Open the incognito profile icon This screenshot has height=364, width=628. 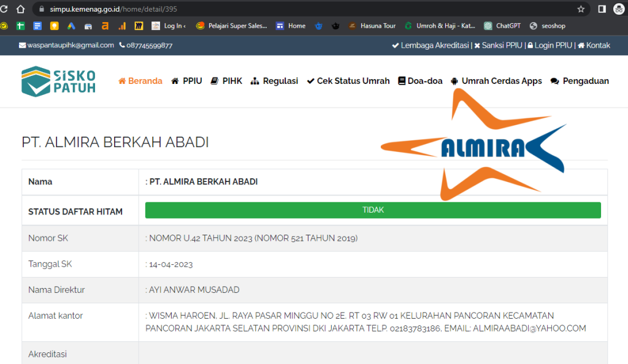click(x=619, y=9)
